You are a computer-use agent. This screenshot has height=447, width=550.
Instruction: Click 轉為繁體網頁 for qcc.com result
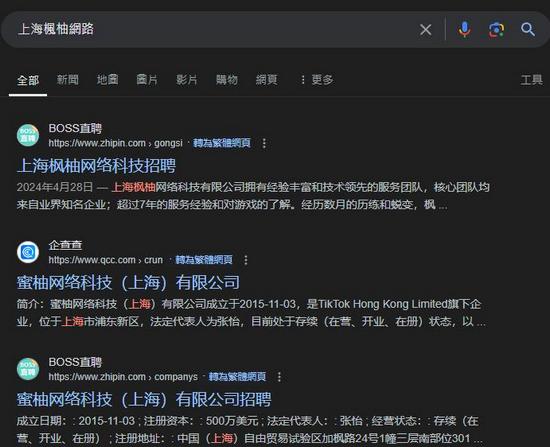click(x=204, y=260)
